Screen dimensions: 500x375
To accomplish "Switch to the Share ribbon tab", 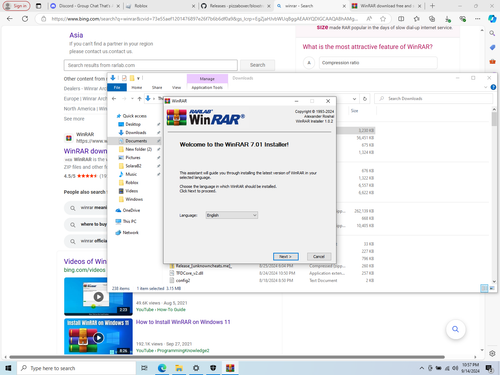I will coord(157,87).
